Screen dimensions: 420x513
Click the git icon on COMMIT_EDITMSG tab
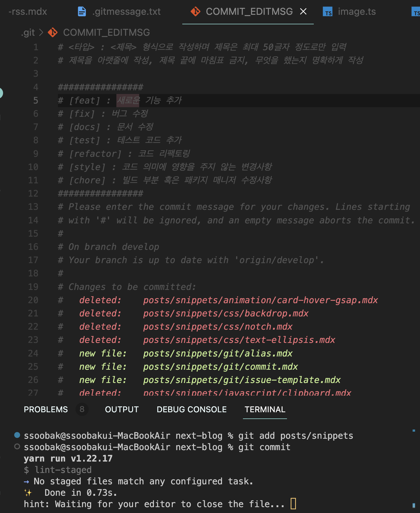[x=195, y=12]
